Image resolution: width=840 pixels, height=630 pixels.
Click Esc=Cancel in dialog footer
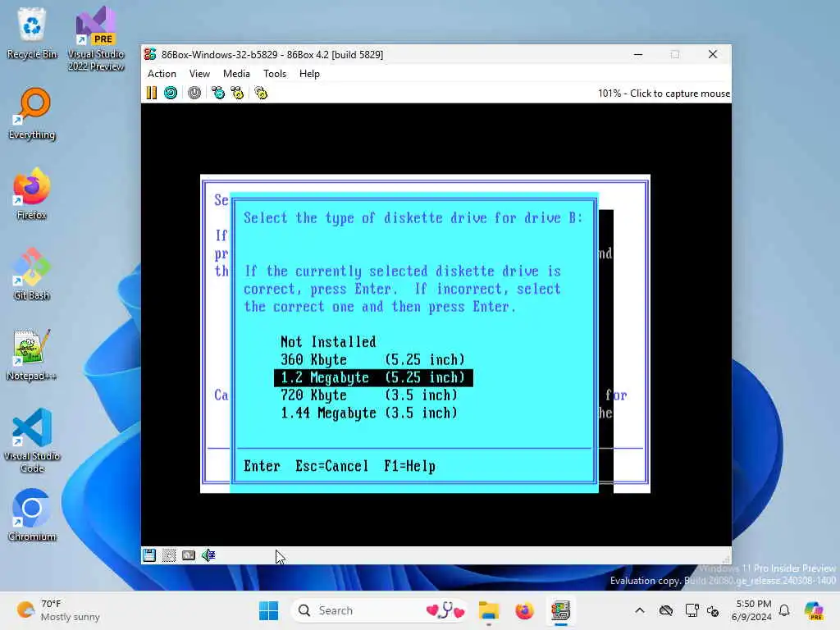click(x=332, y=466)
